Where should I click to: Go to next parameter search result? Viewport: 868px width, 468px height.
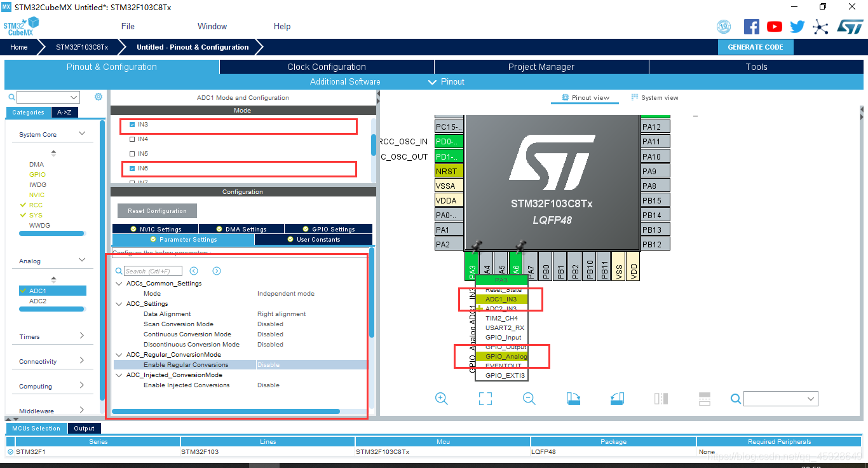217,271
